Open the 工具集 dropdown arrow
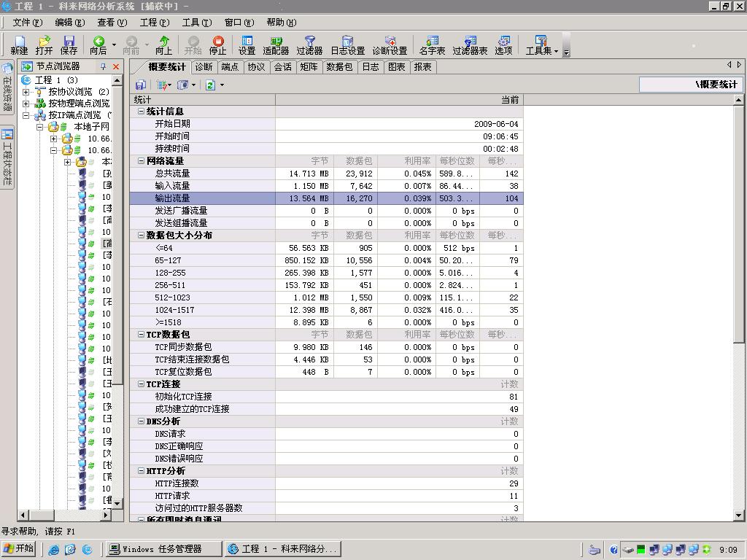This screenshot has height=560, width=747. click(556, 51)
